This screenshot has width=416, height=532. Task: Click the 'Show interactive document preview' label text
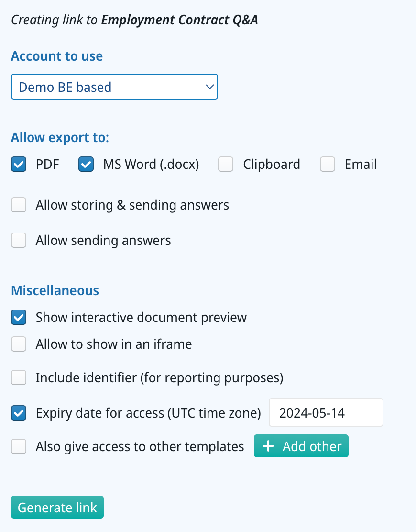(x=141, y=317)
